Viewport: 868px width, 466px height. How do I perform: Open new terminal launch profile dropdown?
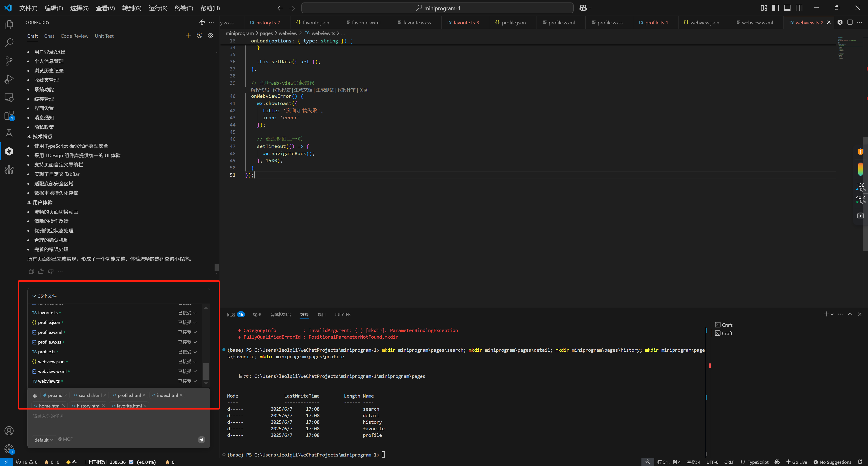tap(832, 314)
